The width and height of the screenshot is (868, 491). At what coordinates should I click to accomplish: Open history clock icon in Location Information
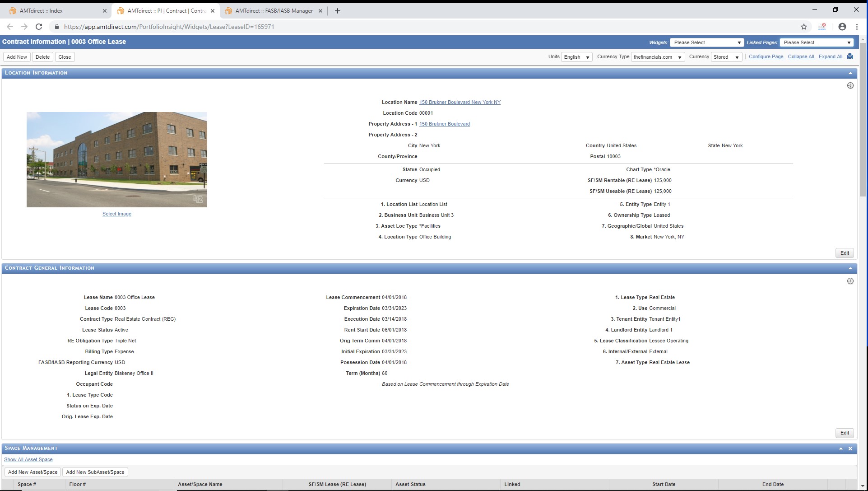click(x=850, y=85)
